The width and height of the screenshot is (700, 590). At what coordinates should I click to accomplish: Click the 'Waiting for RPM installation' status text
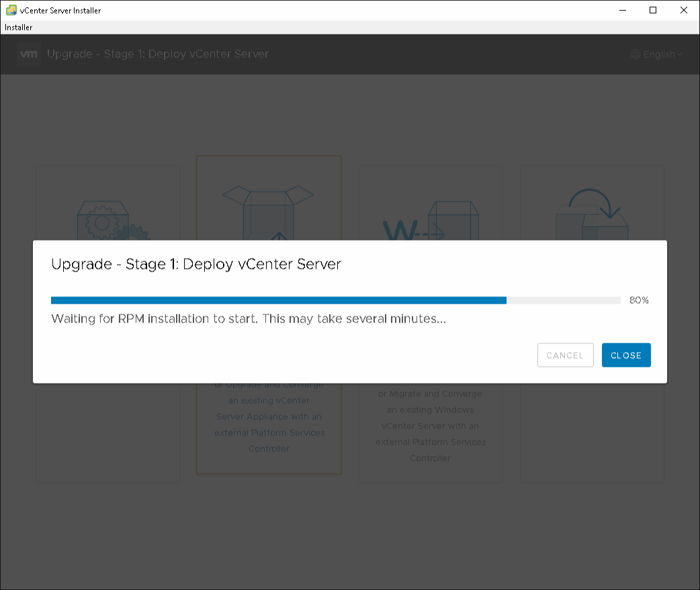pos(249,319)
